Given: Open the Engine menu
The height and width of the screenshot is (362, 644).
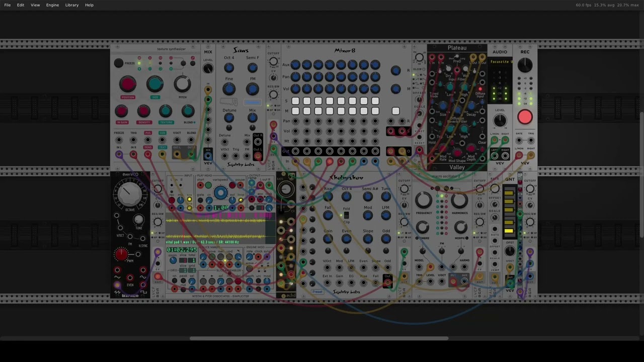Looking at the screenshot, I should (52, 5).
